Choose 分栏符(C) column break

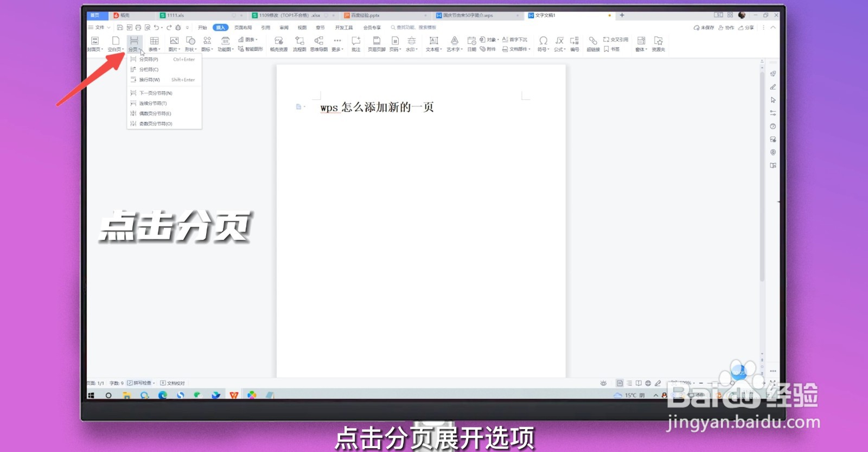(164, 69)
